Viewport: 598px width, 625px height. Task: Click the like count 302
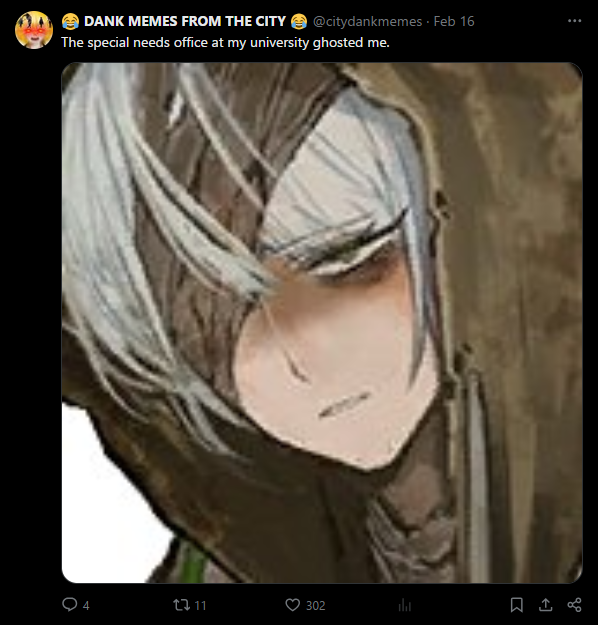316,606
